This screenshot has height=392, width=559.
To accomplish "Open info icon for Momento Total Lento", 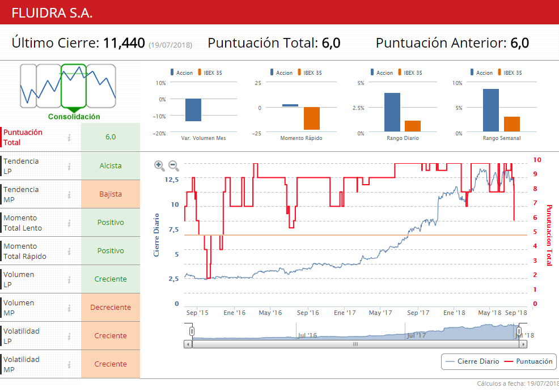I will tap(69, 223).
